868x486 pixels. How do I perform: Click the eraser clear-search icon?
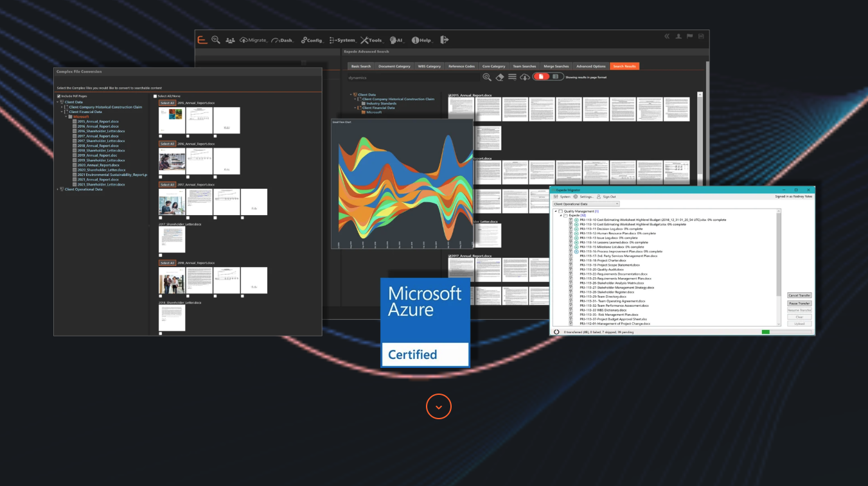500,77
